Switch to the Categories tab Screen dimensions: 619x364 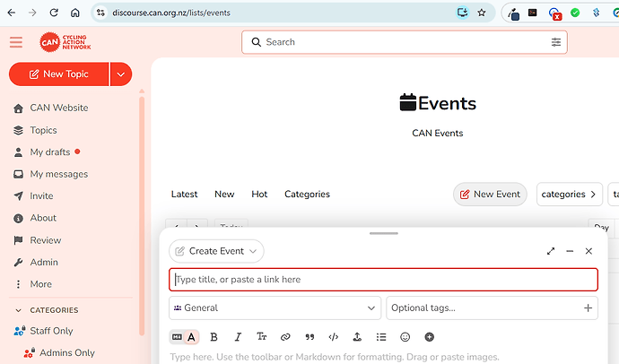[307, 194]
